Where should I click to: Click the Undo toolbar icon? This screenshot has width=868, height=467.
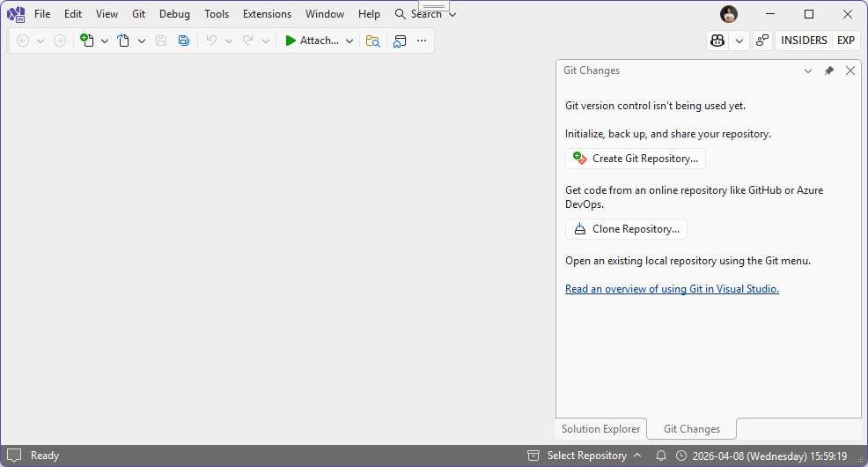pos(211,41)
